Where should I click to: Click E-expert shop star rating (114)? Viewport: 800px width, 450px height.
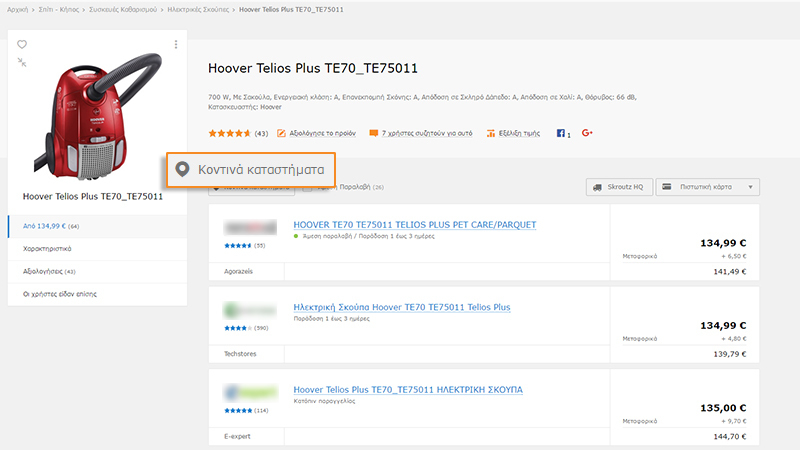point(246,411)
